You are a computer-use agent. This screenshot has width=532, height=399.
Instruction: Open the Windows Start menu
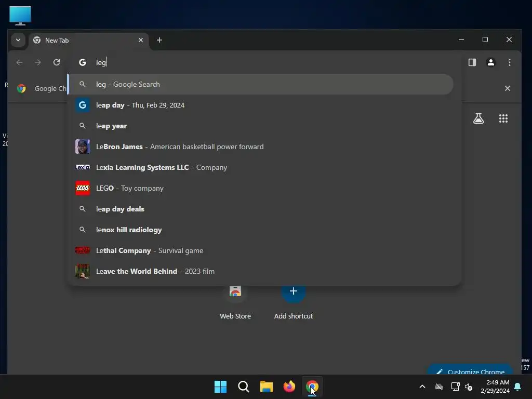[220, 387]
